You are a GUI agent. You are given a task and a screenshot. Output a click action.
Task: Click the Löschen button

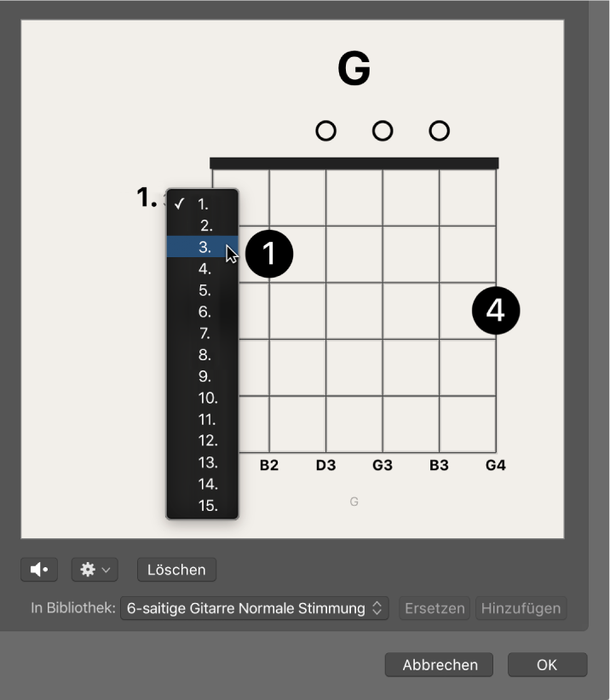pos(176,569)
